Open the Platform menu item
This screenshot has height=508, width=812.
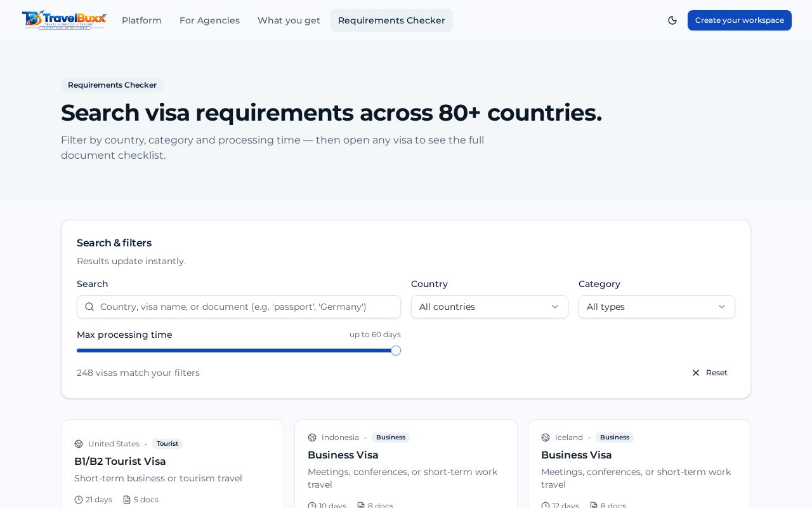coord(141,20)
